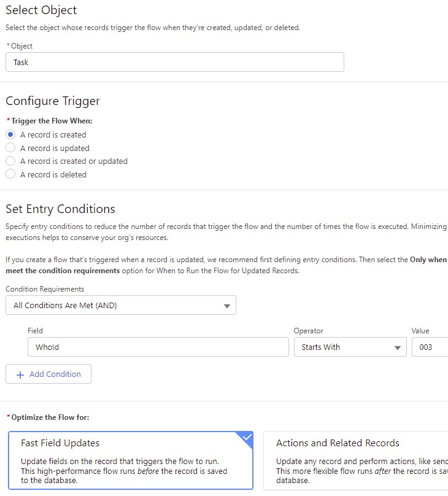This screenshot has height=496, width=448.
Task: Click the Condition Requirements label
Action: tap(45, 289)
